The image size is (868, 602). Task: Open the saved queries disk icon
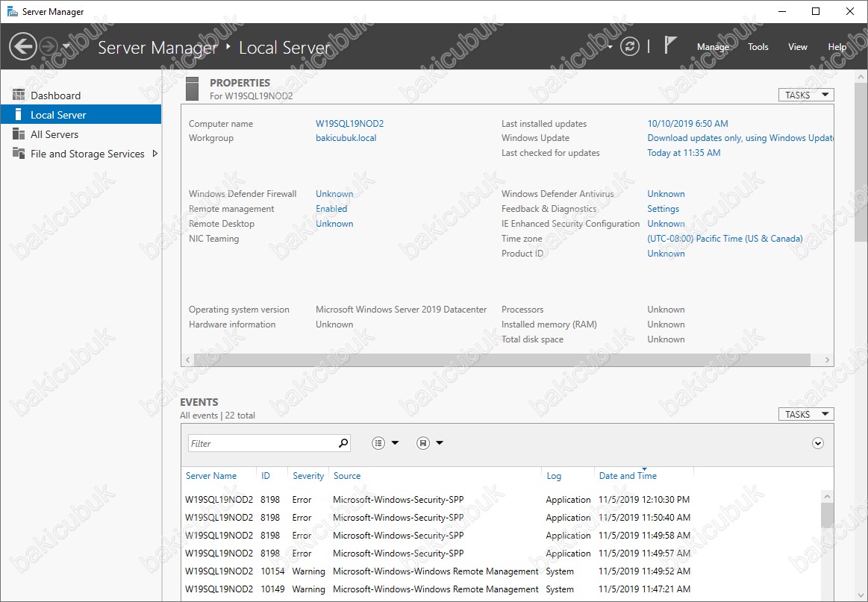(x=423, y=443)
